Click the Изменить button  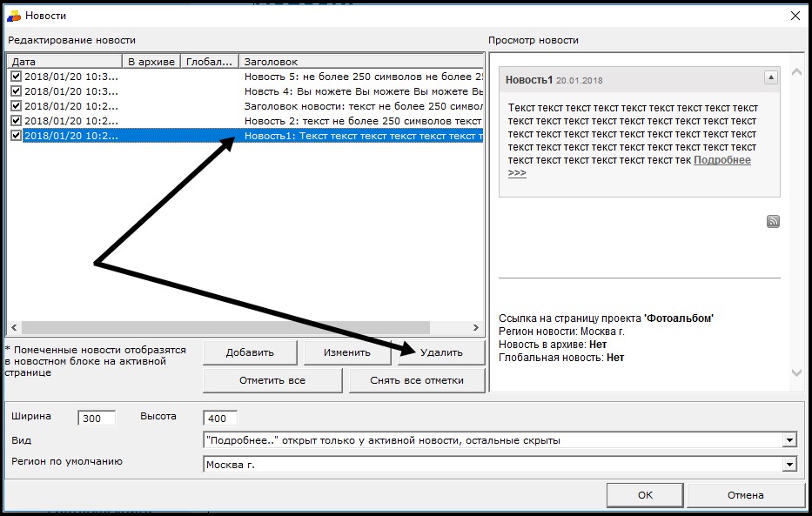click(x=347, y=352)
